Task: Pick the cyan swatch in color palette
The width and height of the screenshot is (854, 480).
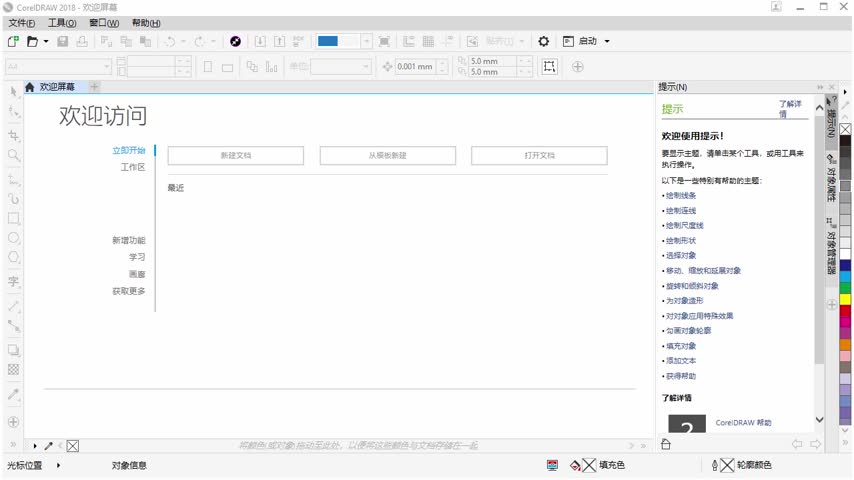Action: pos(845,276)
